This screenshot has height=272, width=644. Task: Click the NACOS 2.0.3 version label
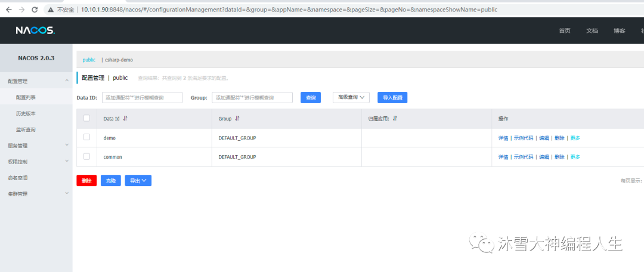[36, 58]
